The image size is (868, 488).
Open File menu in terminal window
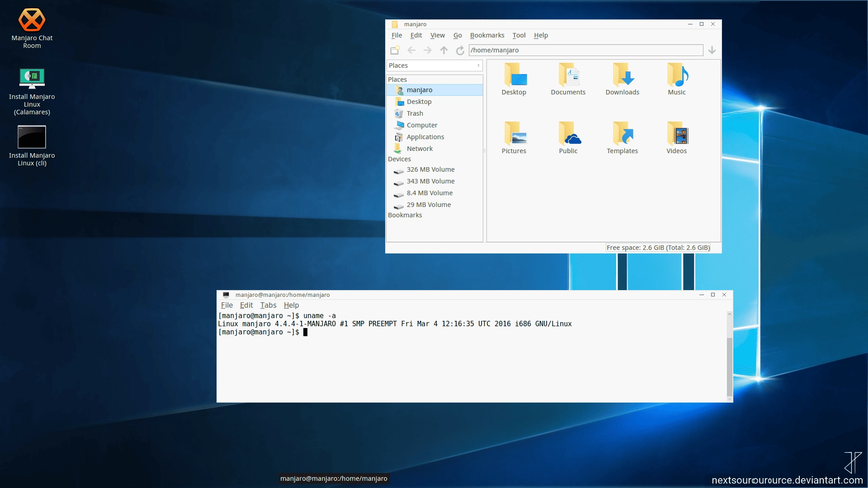[226, 305]
